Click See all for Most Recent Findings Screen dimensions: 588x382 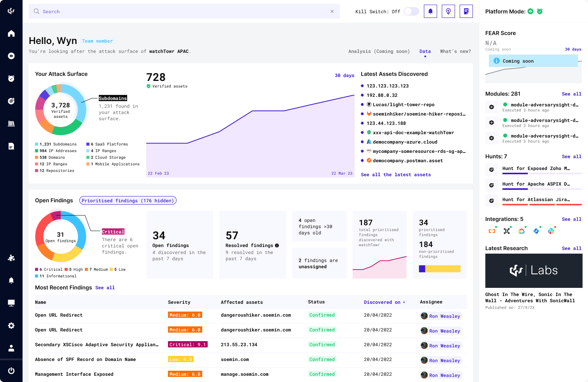click(105, 288)
